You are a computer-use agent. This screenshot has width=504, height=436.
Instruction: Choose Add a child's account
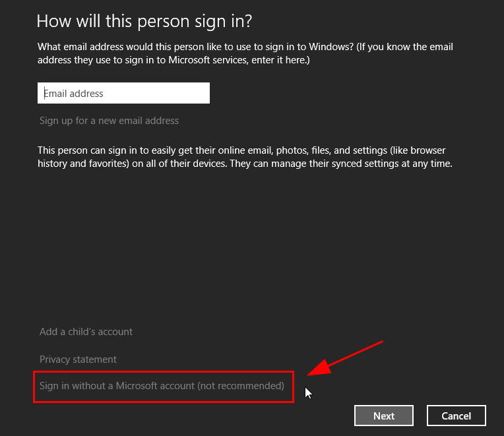(86, 332)
